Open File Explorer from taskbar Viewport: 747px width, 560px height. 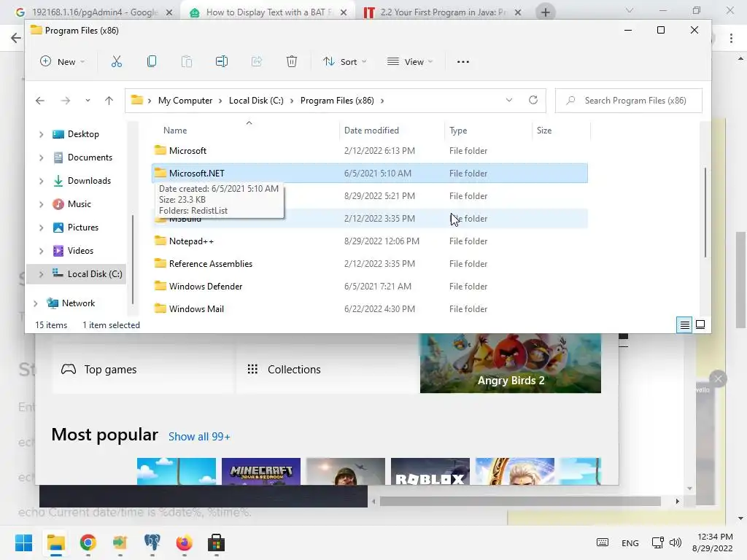(x=55, y=542)
